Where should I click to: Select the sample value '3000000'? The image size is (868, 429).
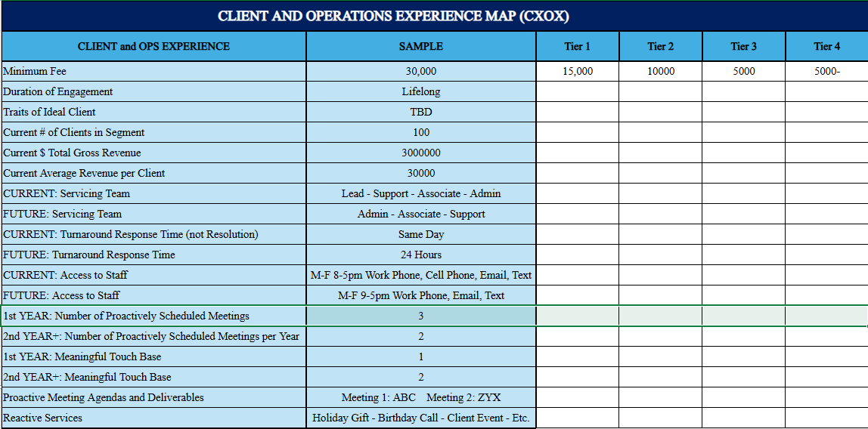click(x=420, y=153)
